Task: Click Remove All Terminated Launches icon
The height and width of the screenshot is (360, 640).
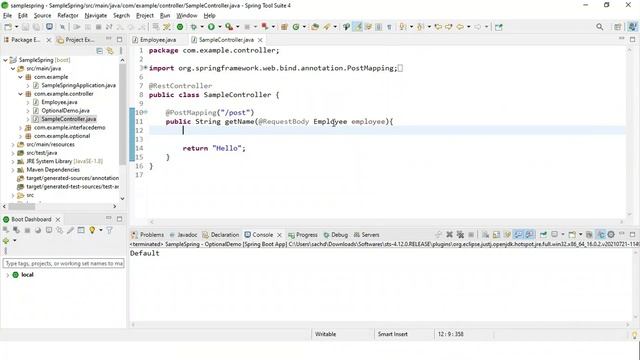Action: click(460, 235)
